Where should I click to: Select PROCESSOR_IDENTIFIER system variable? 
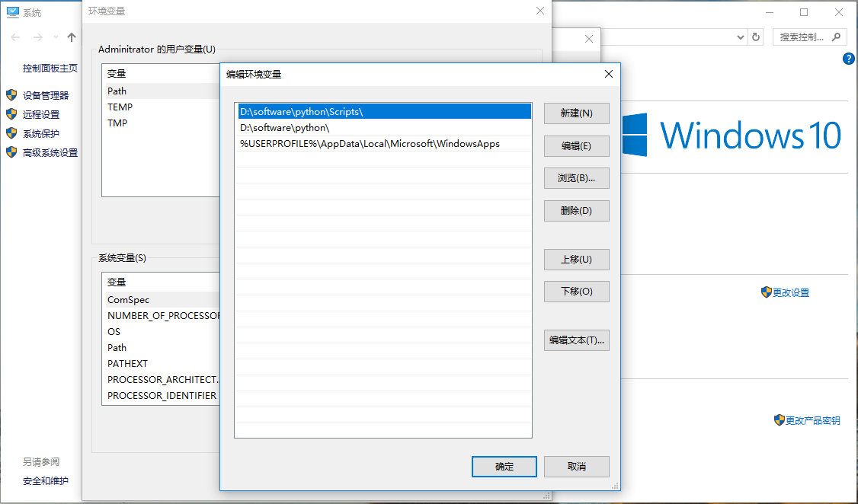[x=162, y=395]
